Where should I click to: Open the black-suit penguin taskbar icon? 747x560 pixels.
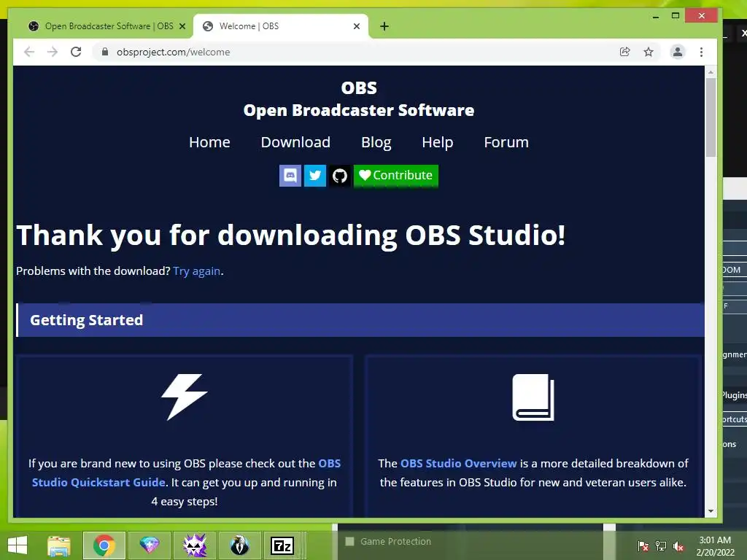point(239,545)
